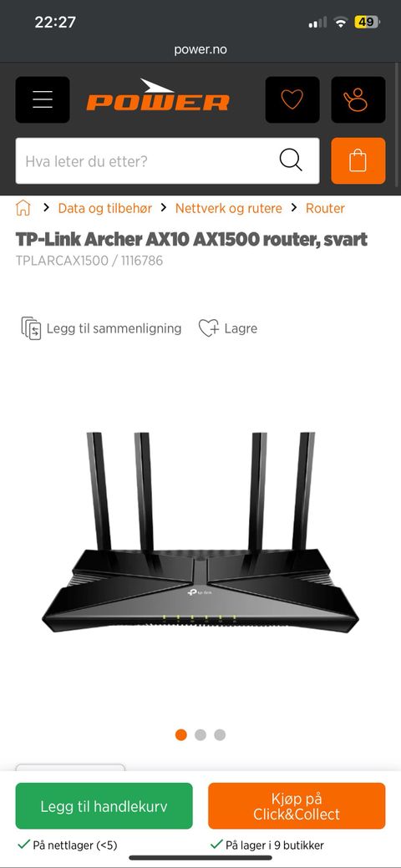The width and height of the screenshot is (401, 868).
Task: Click 'Legg til handlekurv' button
Action: (104, 806)
